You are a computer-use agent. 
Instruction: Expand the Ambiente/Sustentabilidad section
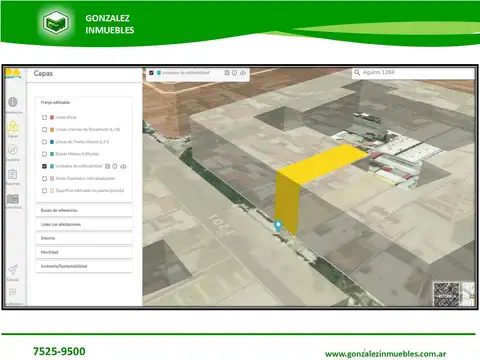pos(84,266)
